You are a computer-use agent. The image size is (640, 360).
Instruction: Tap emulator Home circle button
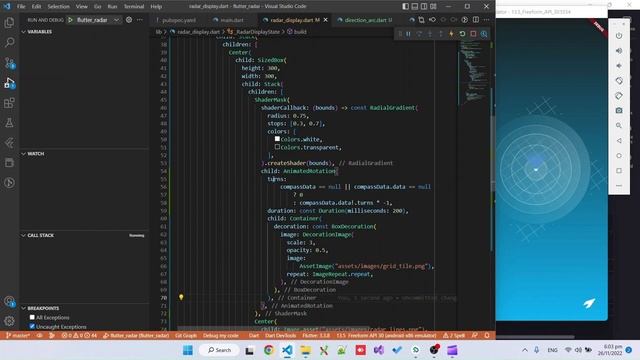619,156
